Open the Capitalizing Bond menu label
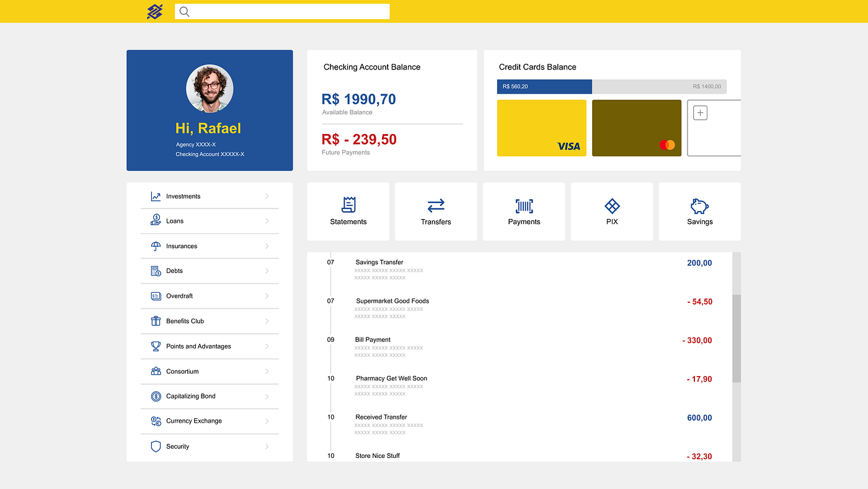 pos(191,396)
